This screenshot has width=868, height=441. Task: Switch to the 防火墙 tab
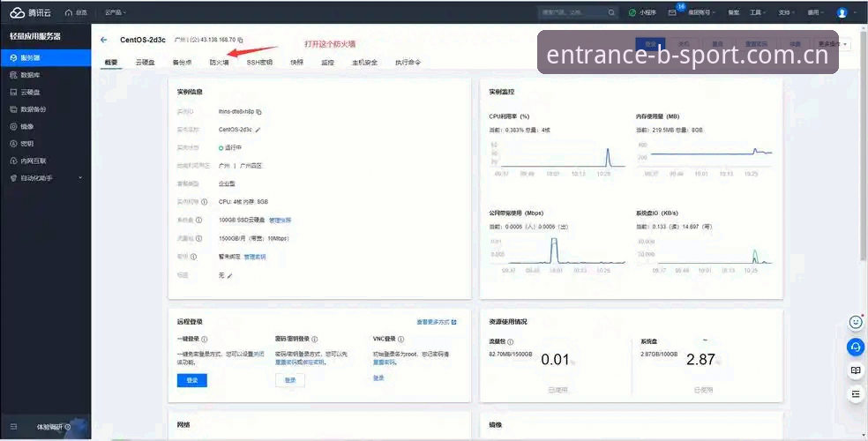point(220,63)
